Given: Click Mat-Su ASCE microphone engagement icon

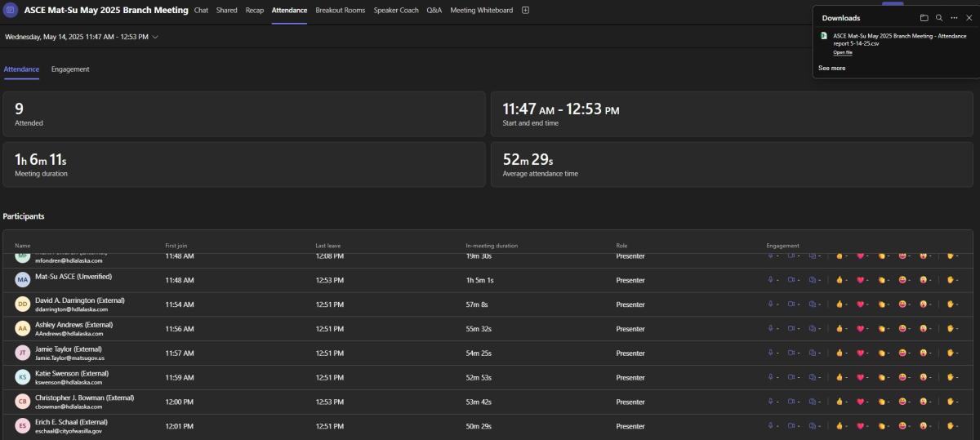Looking at the screenshot, I should point(770,280).
